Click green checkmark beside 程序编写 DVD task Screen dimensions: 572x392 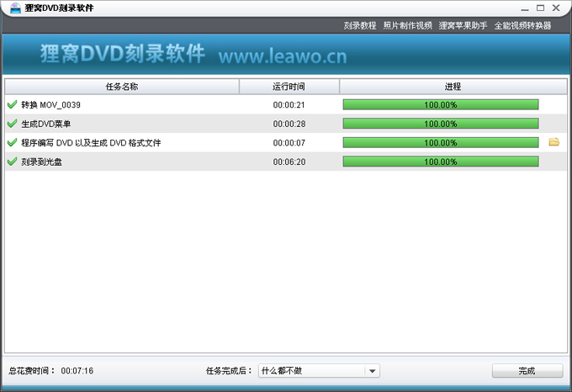(x=12, y=142)
